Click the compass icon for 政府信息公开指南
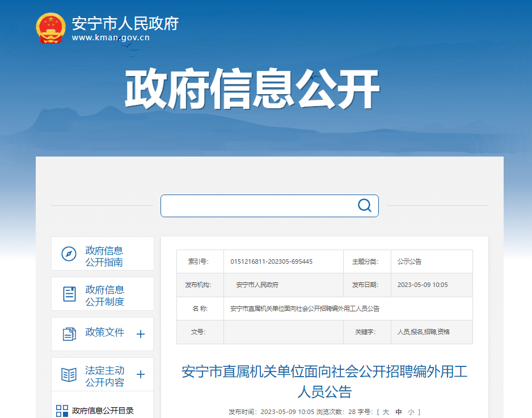Viewport: 532px width, 418px height. pyautogui.click(x=69, y=254)
